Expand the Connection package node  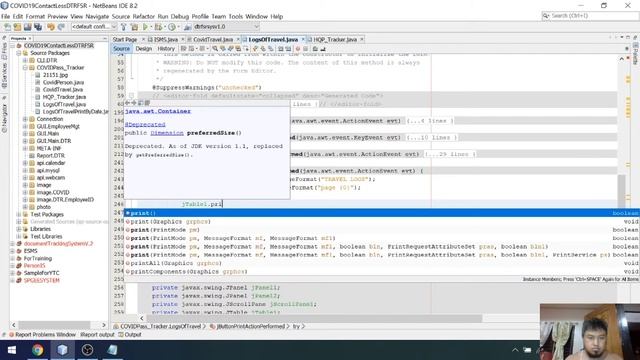(x=25, y=119)
